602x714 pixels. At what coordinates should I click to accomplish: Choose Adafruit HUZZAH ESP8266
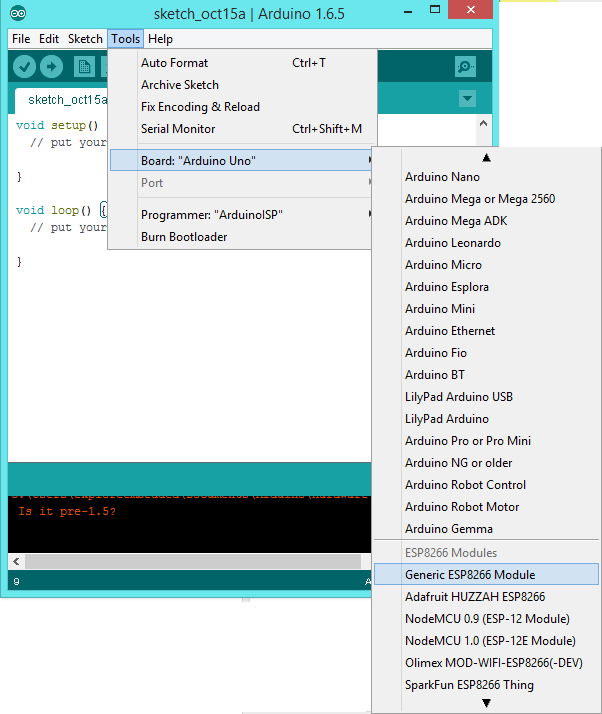(x=486, y=597)
